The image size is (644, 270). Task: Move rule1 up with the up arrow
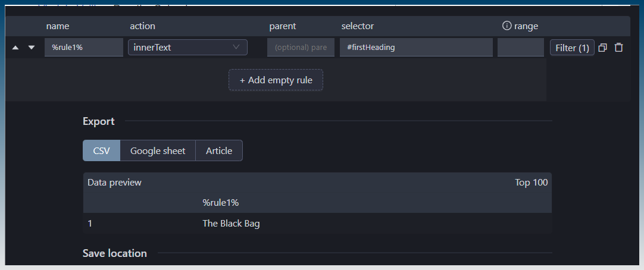point(15,48)
